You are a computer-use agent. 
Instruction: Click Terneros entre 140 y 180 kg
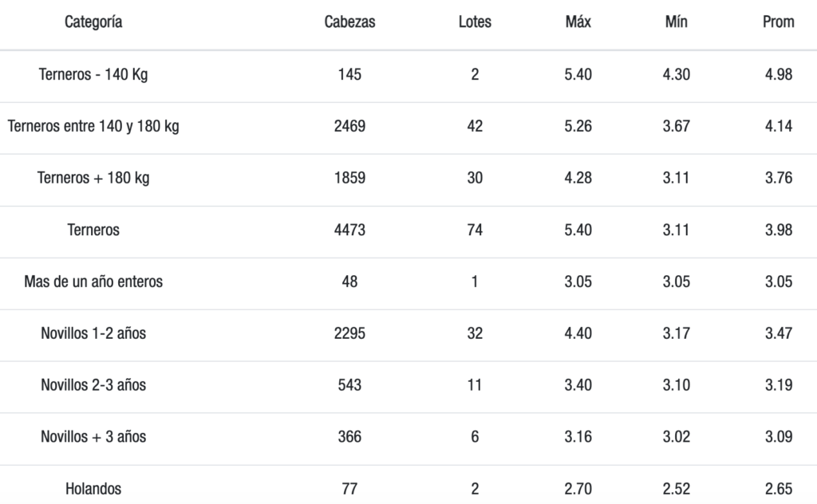coord(93,126)
